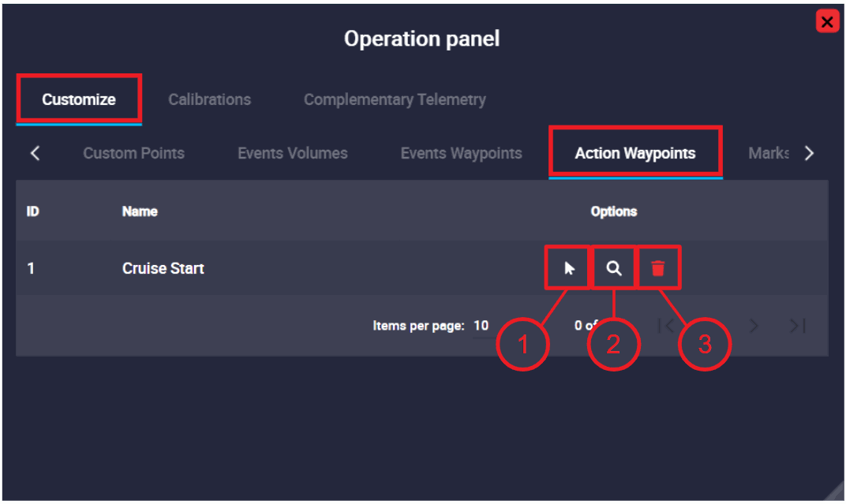Switch to the Custom Points sub-tab

[x=133, y=153]
